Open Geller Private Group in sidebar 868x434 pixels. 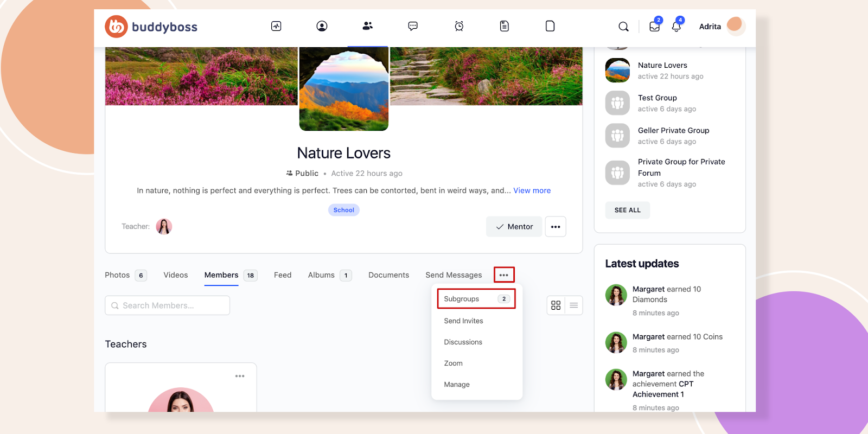(x=674, y=130)
